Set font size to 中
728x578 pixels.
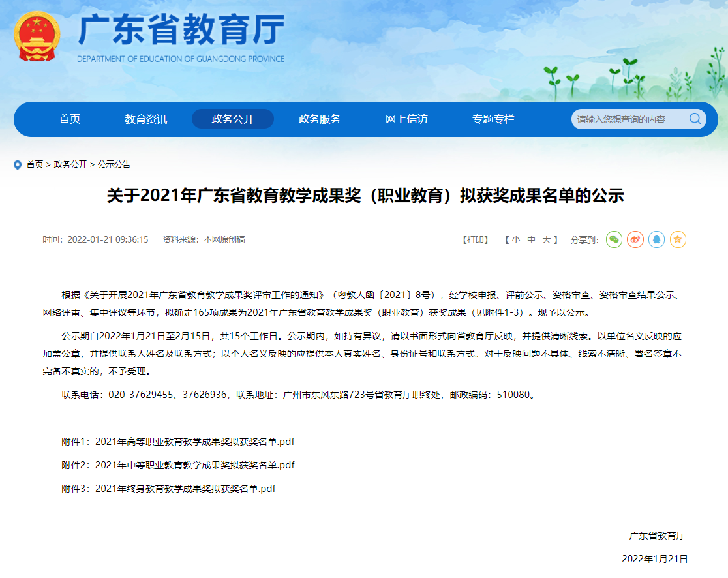(531, 239)
